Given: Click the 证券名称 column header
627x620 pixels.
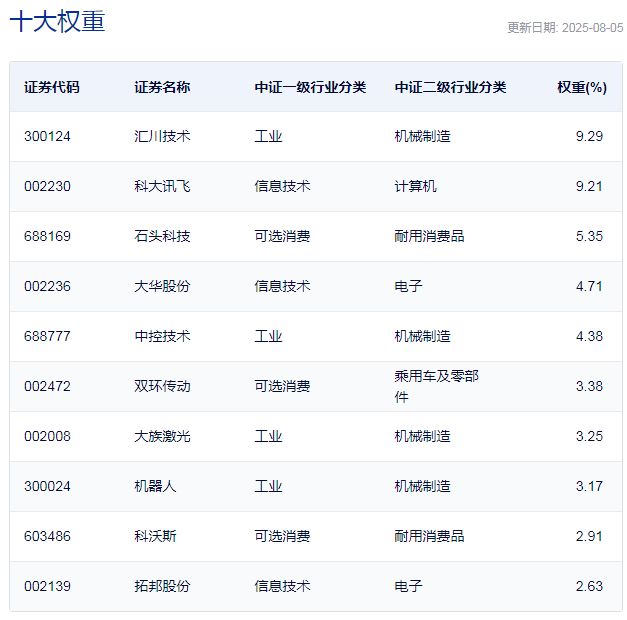Looking at the screenshot, I should point(162,87).
